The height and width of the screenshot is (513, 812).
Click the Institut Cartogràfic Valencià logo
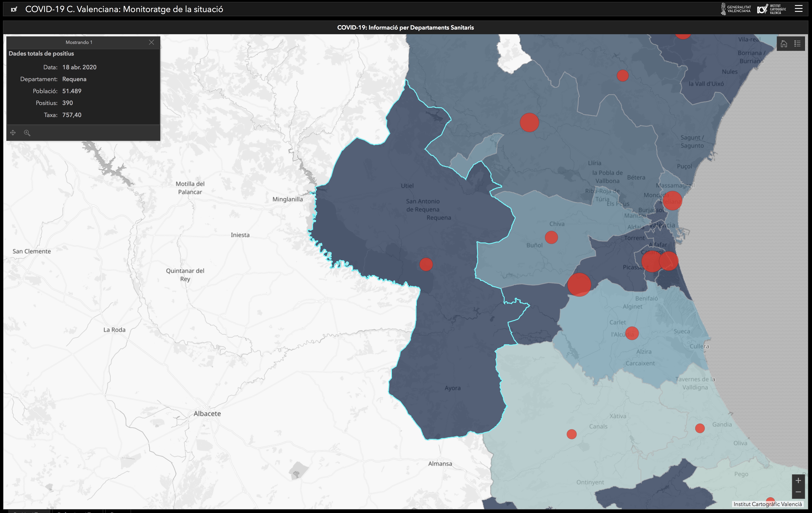click(x=771, y=9)
